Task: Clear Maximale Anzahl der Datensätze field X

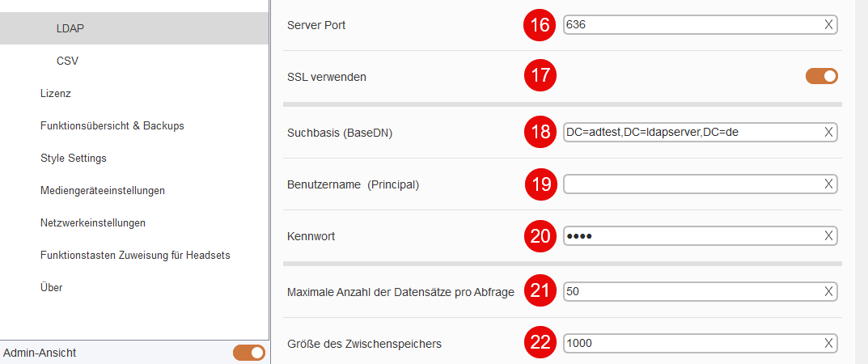Action: pos(828,291)
